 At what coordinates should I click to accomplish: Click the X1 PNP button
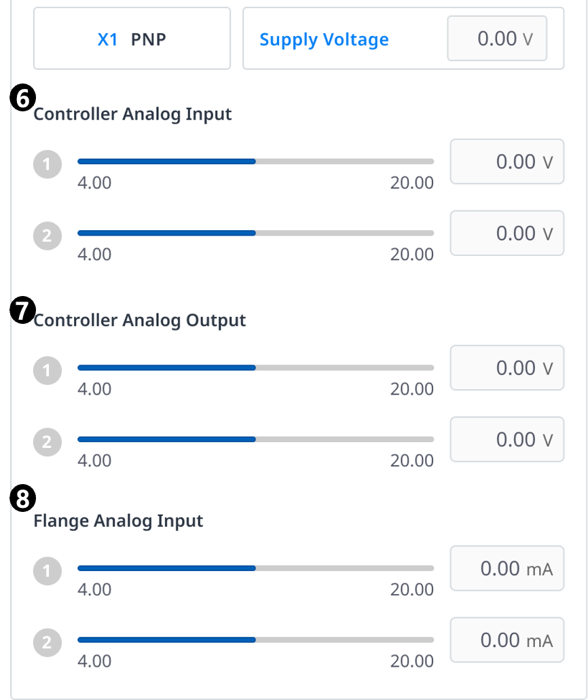tap(132, 39)
